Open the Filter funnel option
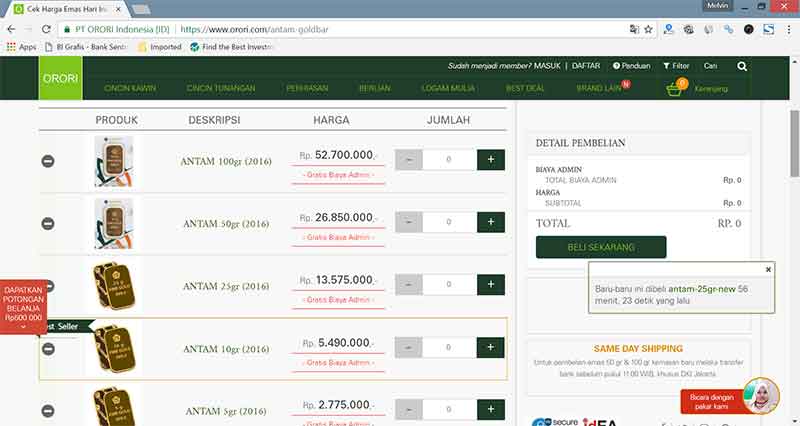The height and width of the screenshot is (426, 800). (x=676, y=66)
